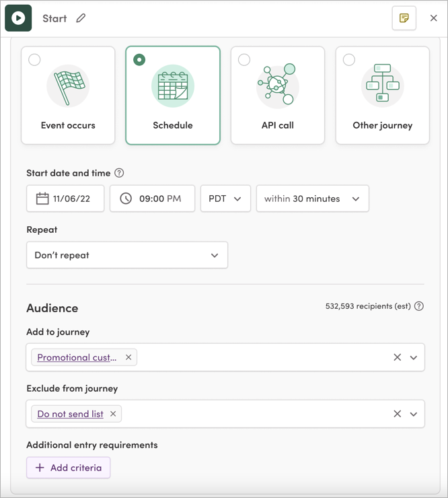Clear all Add to journey selections
448x498 pixels.
pos(397,357)
